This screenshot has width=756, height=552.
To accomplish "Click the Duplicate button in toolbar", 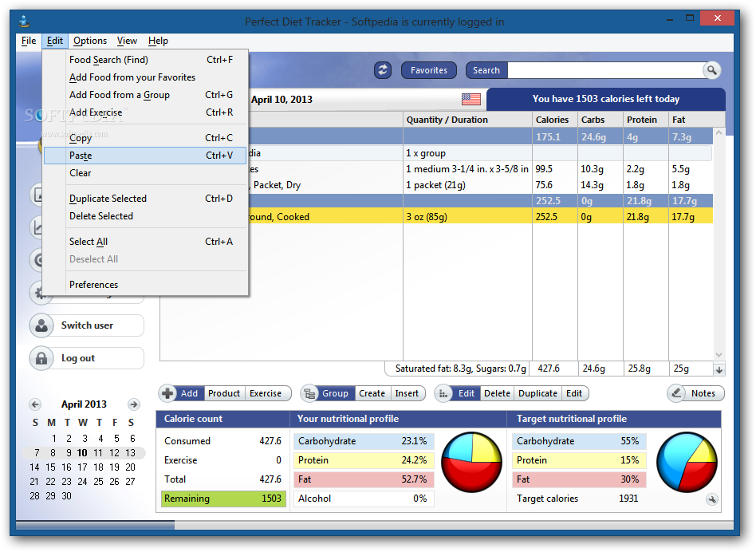I will pyautogui.click(x=537, y=393).
